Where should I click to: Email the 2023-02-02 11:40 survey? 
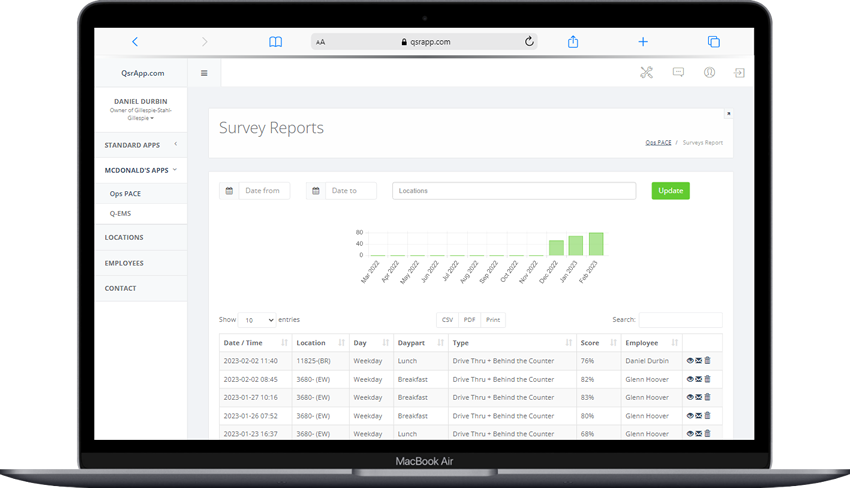699,361
